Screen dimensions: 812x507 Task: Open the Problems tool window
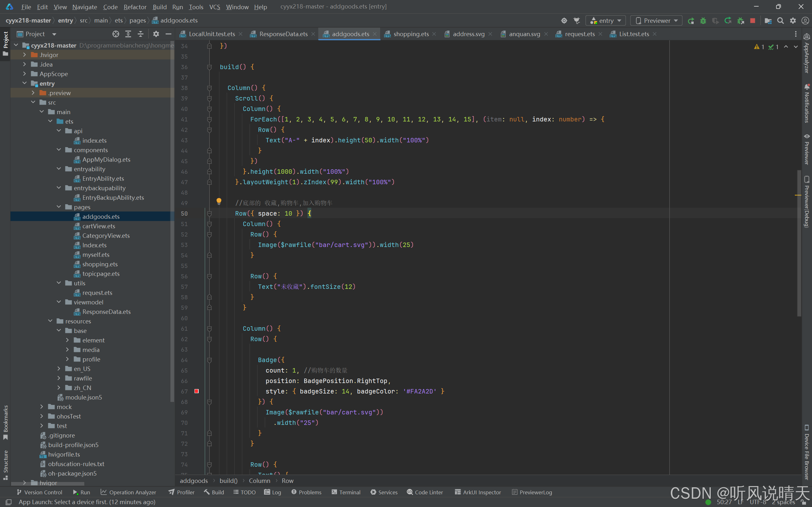point(306,492)
